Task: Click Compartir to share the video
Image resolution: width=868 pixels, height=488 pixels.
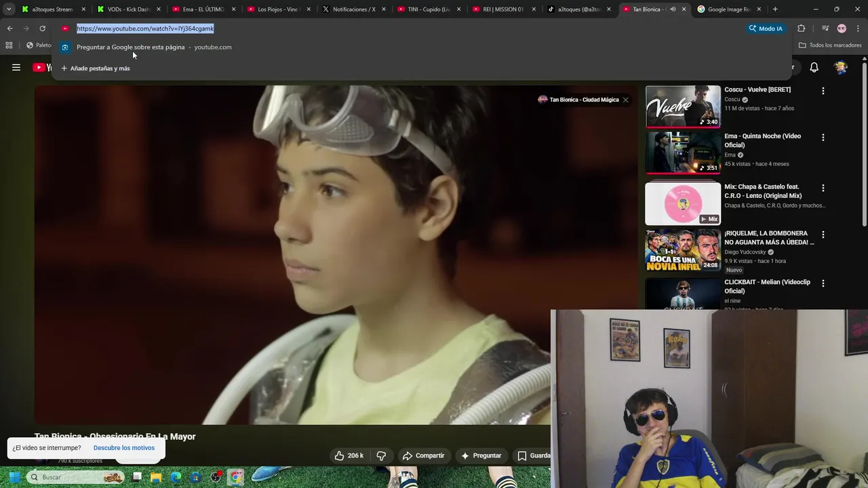Action: (423, 455)
